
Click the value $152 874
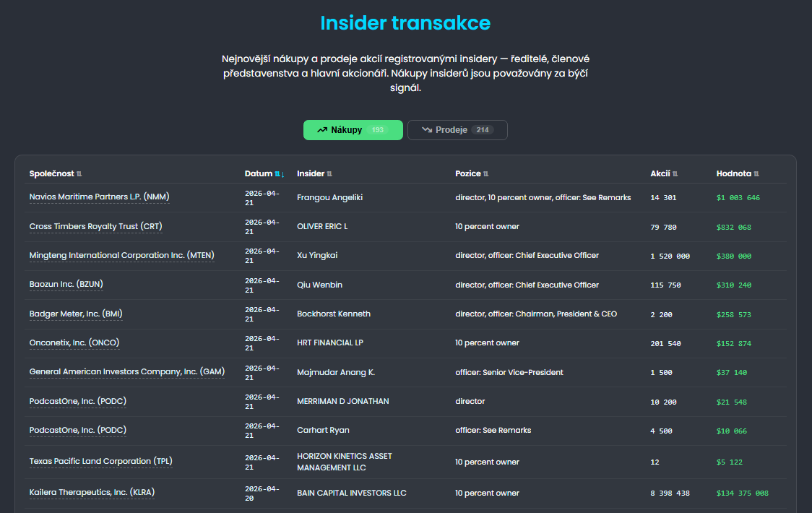[x=734, y=344]
